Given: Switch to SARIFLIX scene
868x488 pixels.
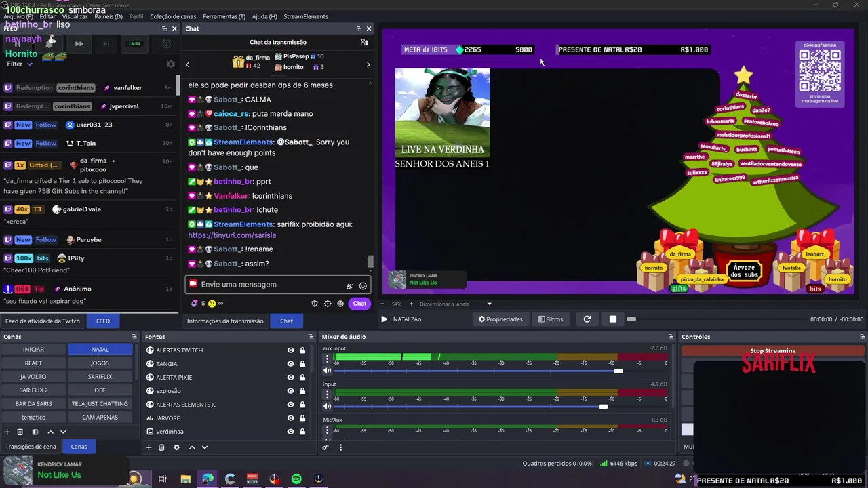Looking at the screenshot, I should tap(100, 377).
